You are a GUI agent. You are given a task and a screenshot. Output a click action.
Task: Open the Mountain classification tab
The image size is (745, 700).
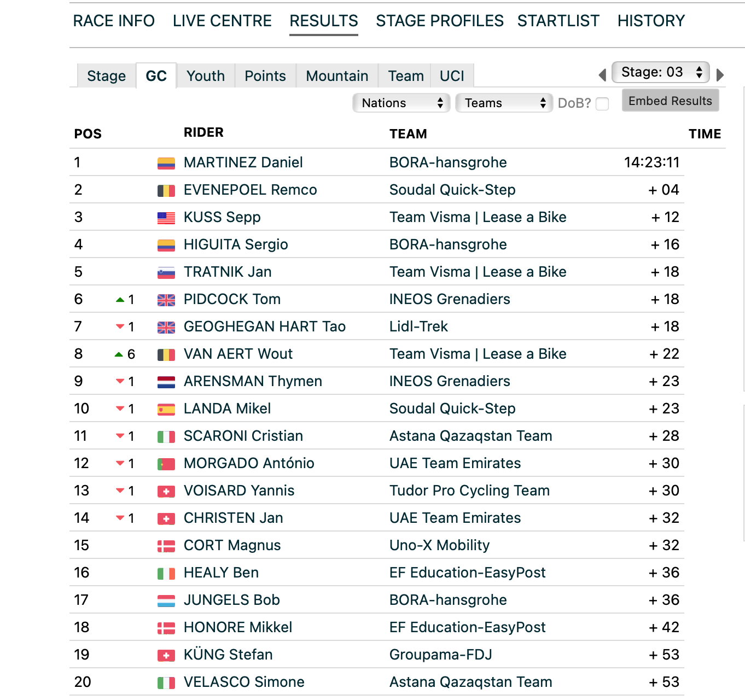tap(337, 76)
